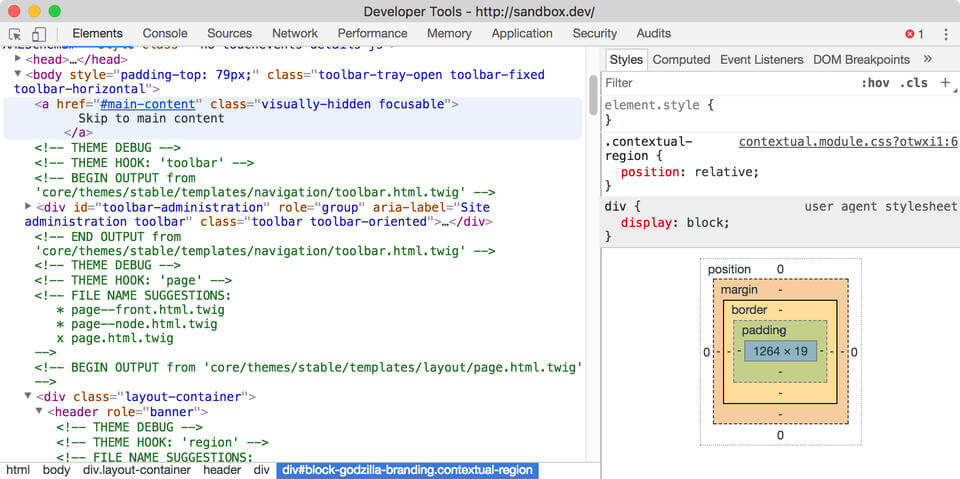
Task: Switch to the Elements tab
Action: [x=97, y=34]
